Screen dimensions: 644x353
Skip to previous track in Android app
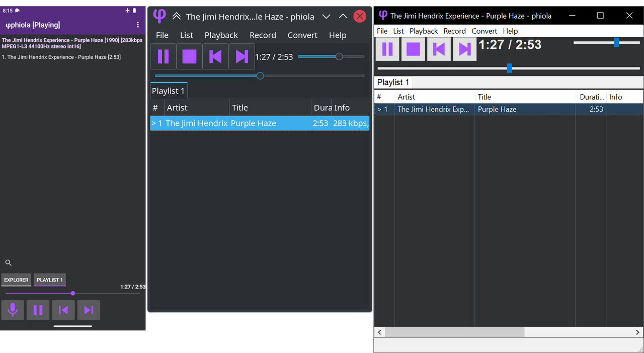63,310
